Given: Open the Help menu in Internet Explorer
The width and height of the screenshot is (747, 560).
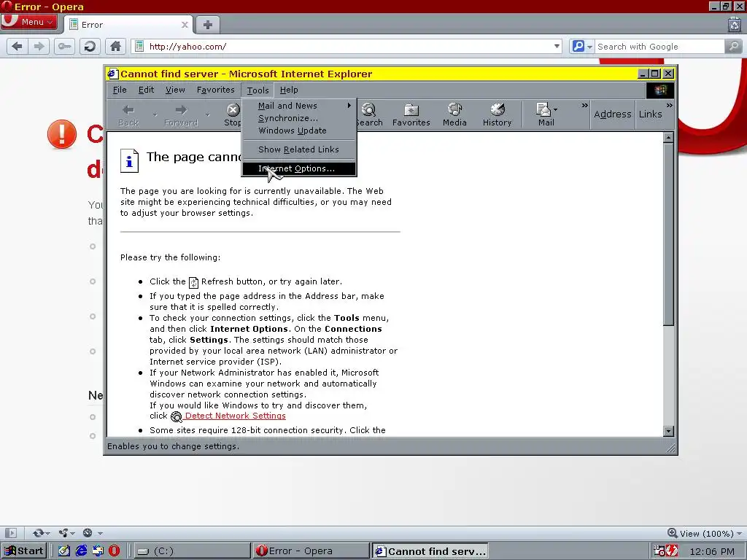Looking at the screenshot, I should pos(289,90).
